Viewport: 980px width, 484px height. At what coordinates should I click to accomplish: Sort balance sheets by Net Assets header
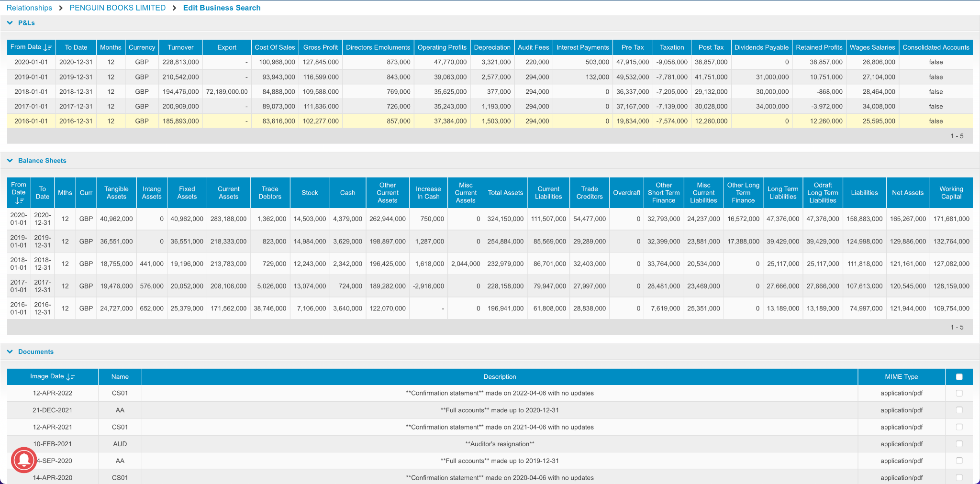(x=907, y=193)
